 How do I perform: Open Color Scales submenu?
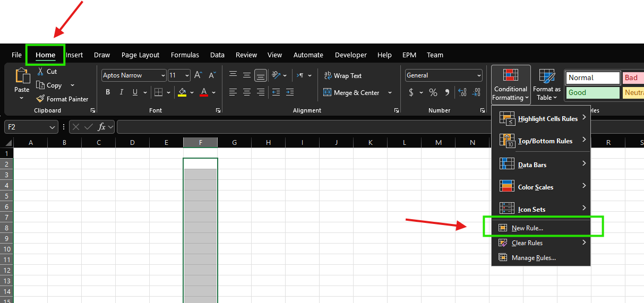(x=541, y=187)
